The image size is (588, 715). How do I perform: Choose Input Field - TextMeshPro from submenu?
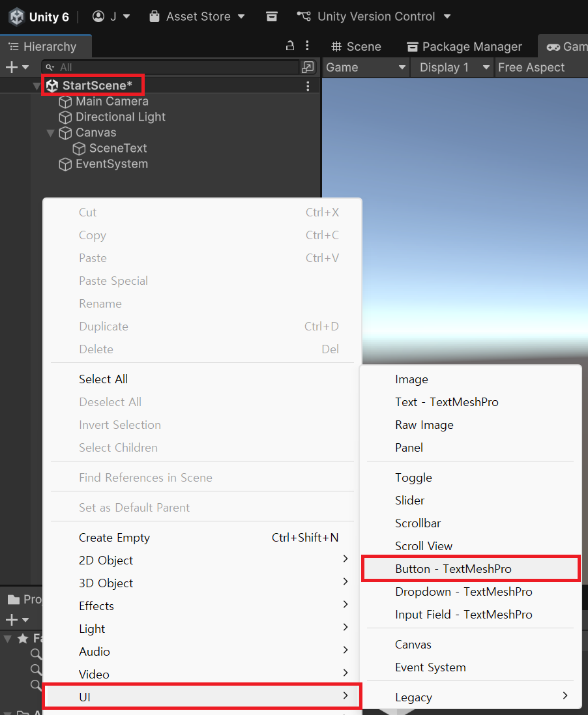click(x=470, y=615)
